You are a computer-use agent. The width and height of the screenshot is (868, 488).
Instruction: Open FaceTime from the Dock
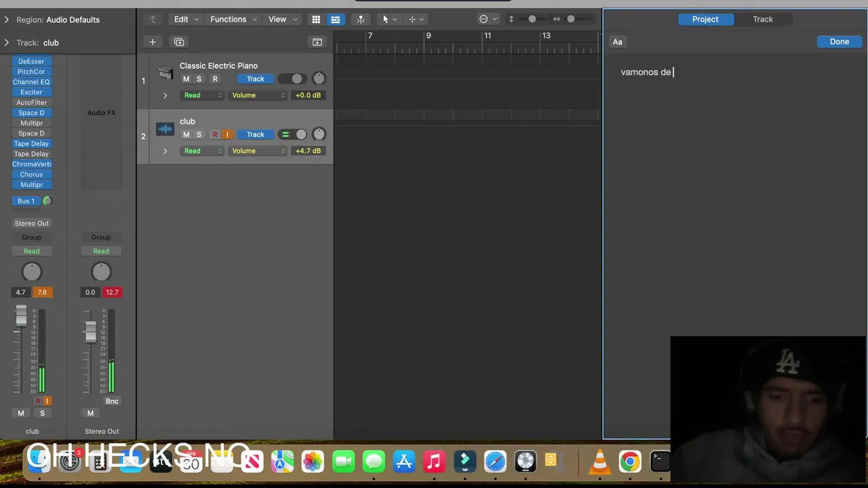(x=344, y=462)
